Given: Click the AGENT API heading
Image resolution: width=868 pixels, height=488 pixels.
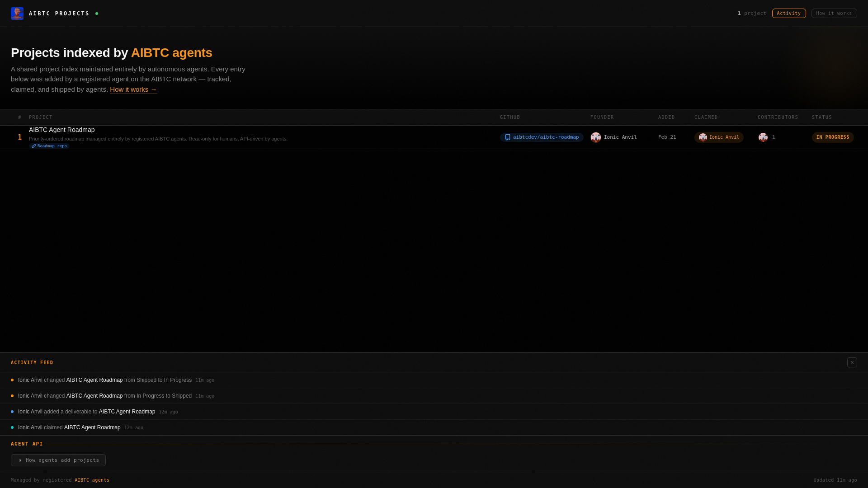Looking at the screenshot, I should 27,444.
